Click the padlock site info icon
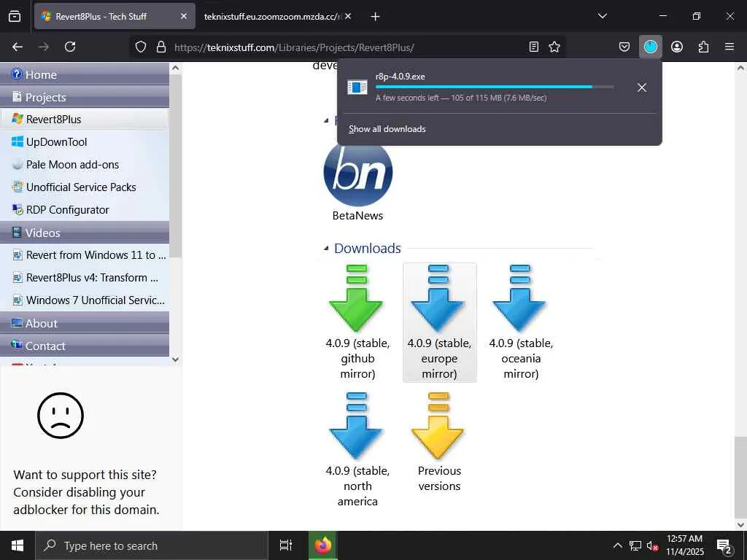This screenshot has width=747, height=560. point(161,47)
